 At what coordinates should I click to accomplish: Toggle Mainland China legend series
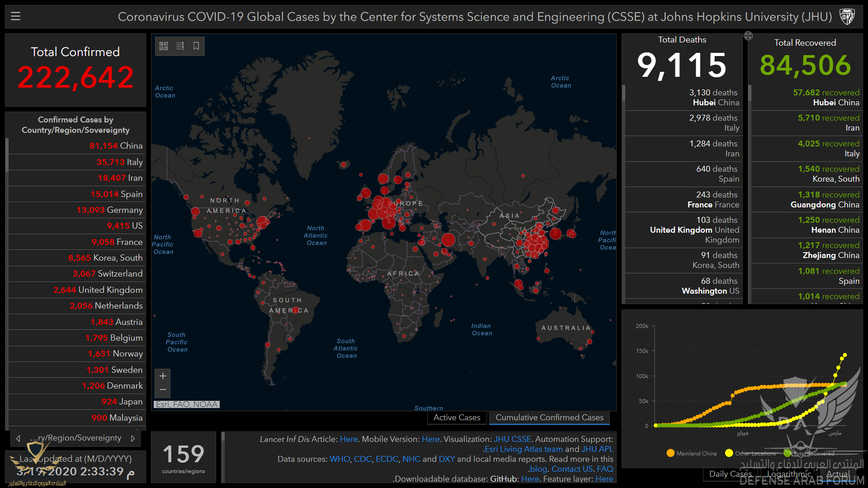point(692,453)
